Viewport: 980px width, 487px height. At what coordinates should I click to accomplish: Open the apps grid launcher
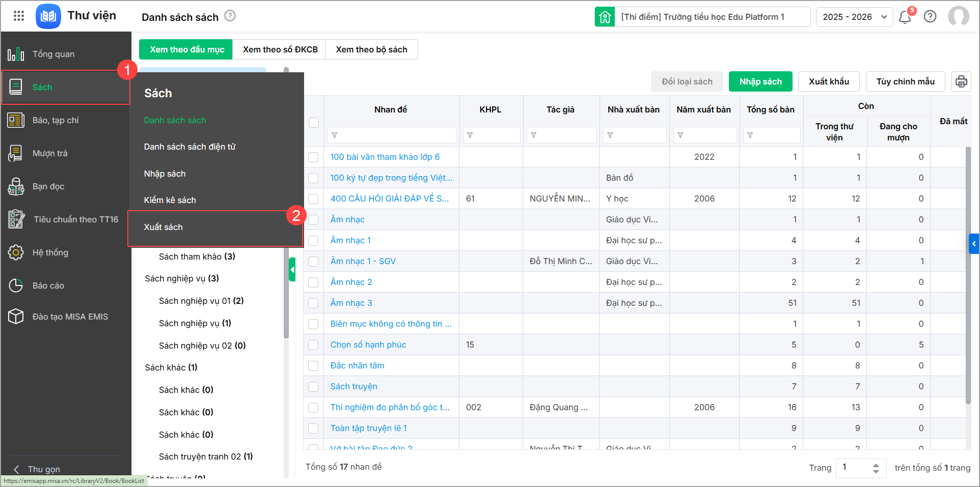coord(19,16)
